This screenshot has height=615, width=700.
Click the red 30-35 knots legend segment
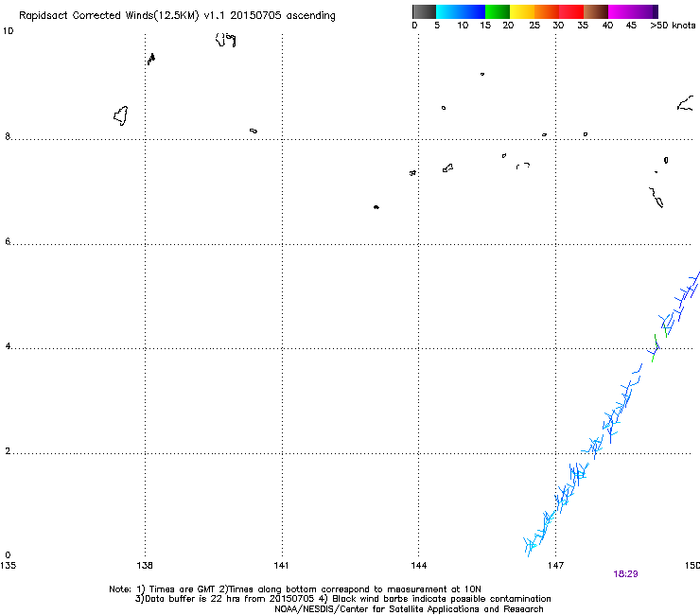pyautogui.click(x=571, y=11)
